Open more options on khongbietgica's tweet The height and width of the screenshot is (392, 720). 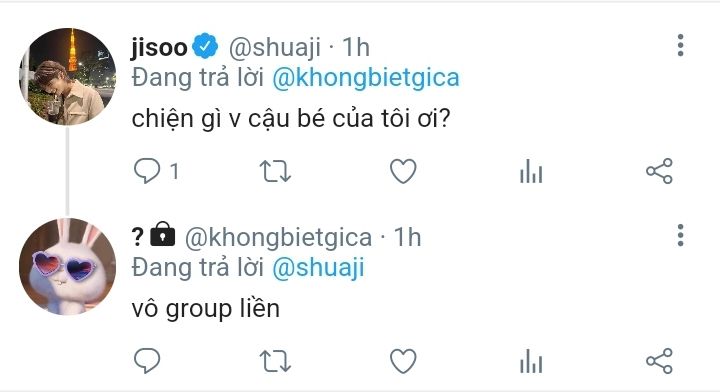point(681,235)
